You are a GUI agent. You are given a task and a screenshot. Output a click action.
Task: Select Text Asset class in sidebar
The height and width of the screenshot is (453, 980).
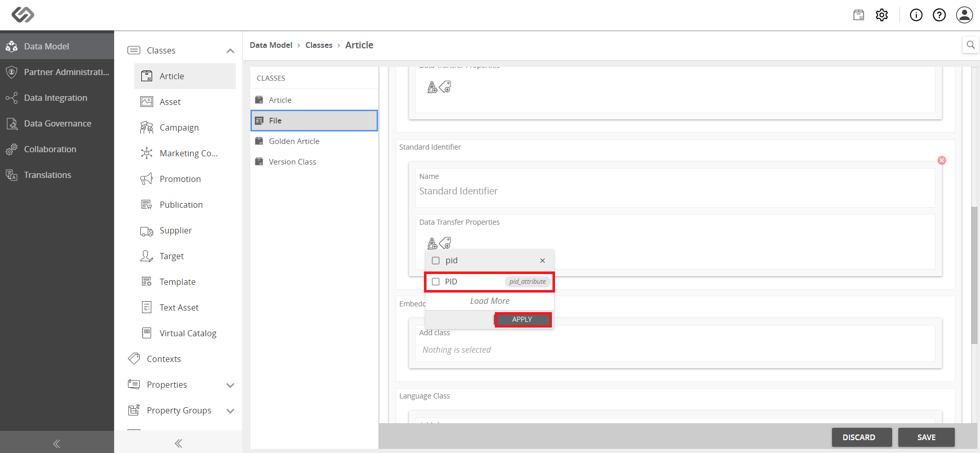coord(185,307)
